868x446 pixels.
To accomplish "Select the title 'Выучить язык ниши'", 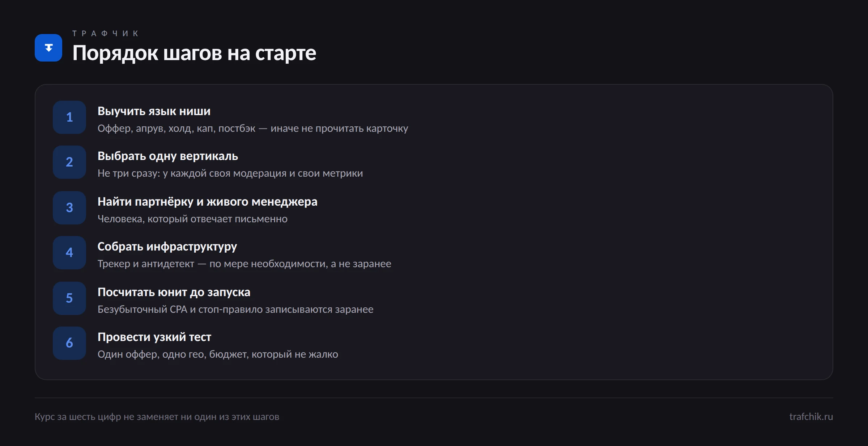I will (x=154, y=111).
